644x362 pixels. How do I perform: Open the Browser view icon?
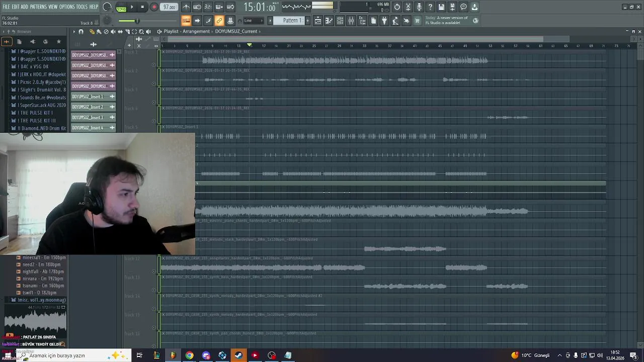(x=362, y=21)
